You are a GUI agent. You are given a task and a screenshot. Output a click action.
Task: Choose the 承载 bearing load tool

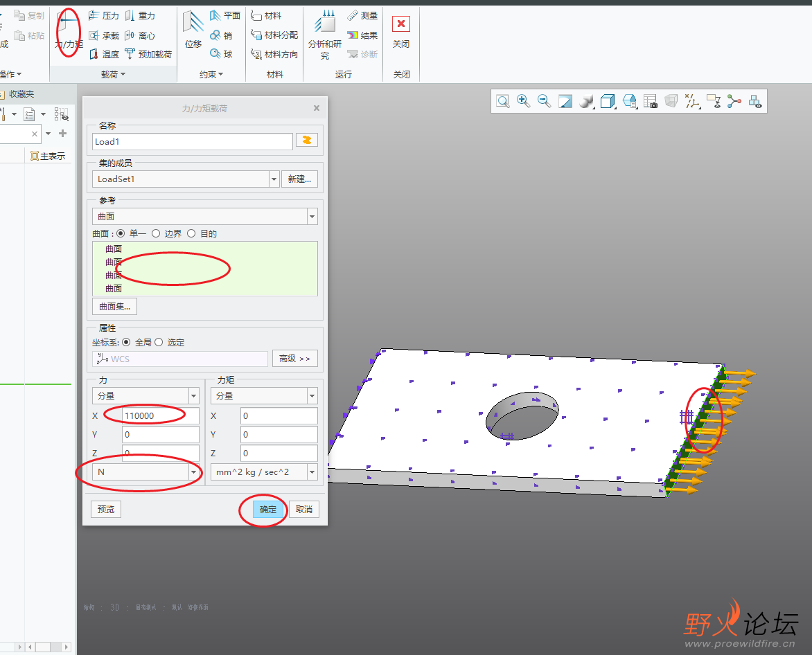[x=103, y=35]
